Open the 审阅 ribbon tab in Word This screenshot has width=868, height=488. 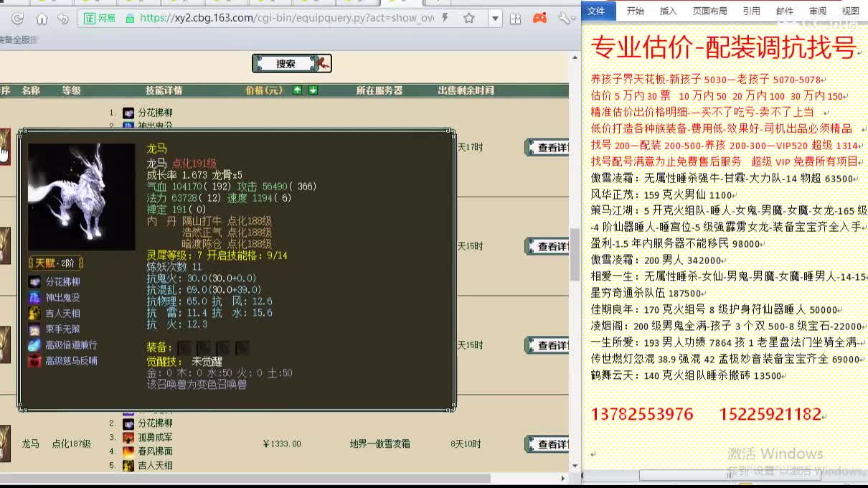point(817,11)
